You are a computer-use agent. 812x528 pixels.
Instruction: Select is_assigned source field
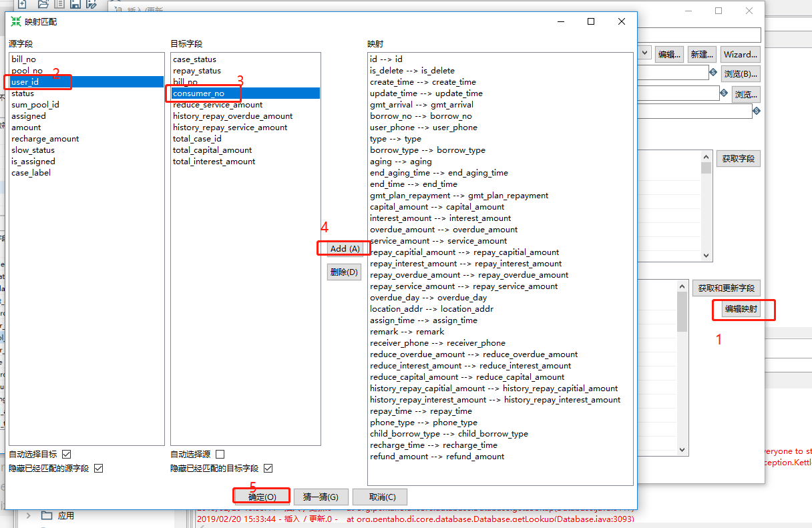pyautogui.click(x=87, y=162)
